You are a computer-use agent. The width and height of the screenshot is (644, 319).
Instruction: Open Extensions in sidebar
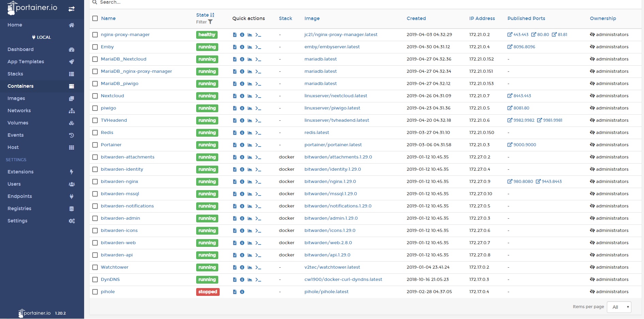tap(42, 172)
